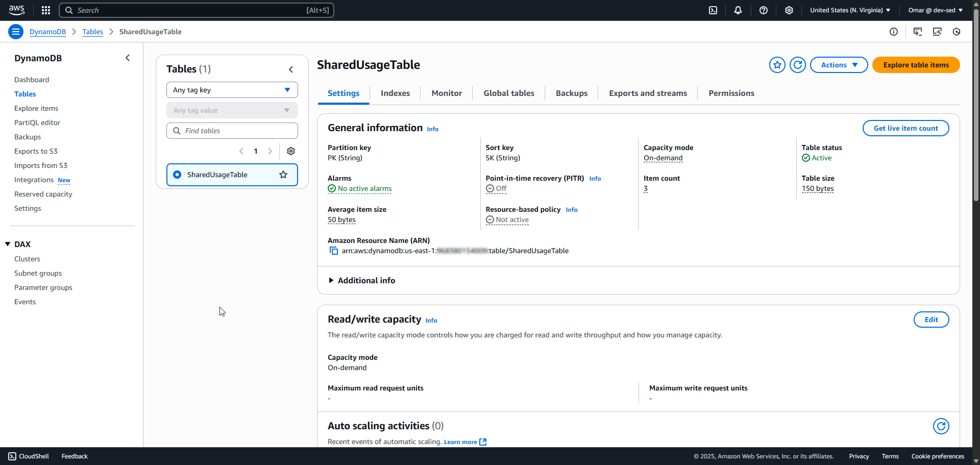Screen dimensions: 980x465
Task: Star SharedUsageTable in the tables list
Action: coord(283,175)
